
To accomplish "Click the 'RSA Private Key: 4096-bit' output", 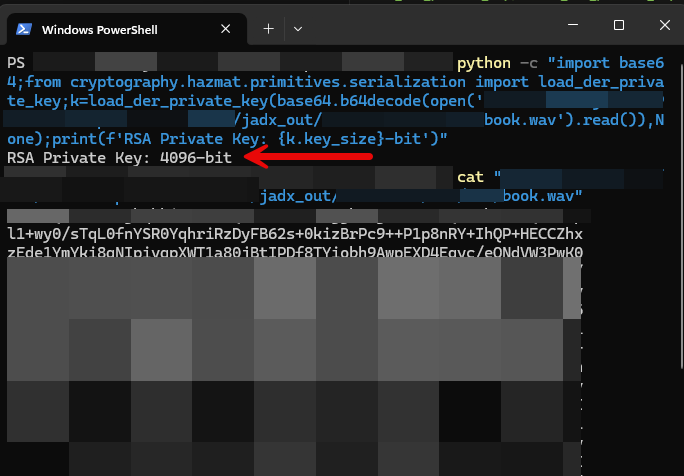I will (x=120, y=158).
